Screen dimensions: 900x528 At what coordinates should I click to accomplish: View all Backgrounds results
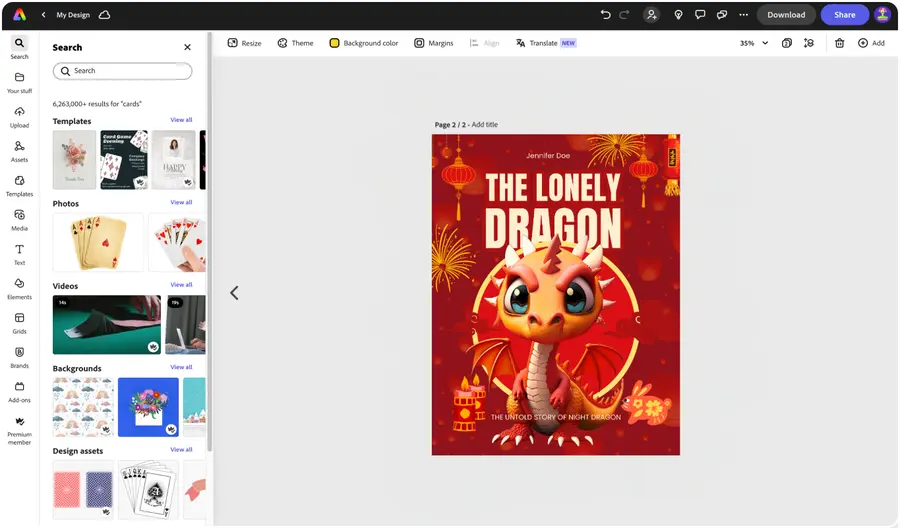(x=181, y=367)
